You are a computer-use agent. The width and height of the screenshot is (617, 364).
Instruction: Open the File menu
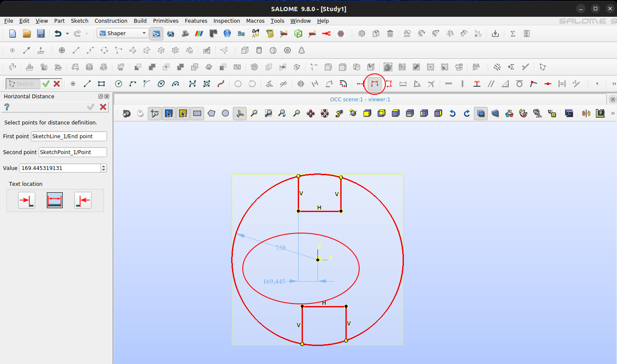(x=9, y=21)
